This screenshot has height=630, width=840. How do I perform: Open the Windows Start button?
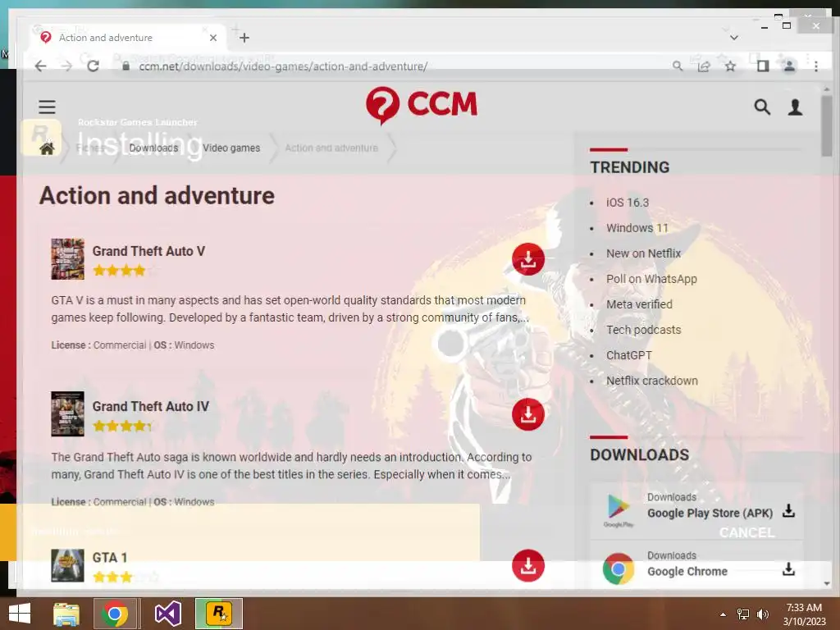point(20,614)
